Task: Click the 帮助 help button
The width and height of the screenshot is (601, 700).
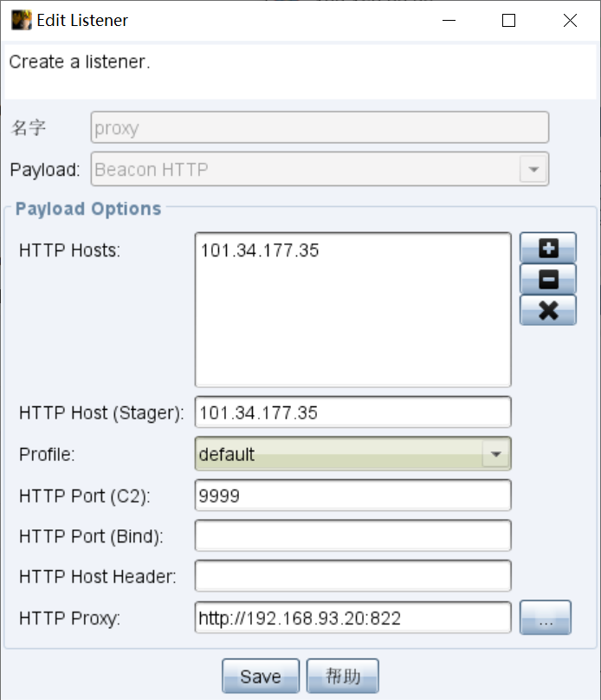Action: (x=342, y=677)
